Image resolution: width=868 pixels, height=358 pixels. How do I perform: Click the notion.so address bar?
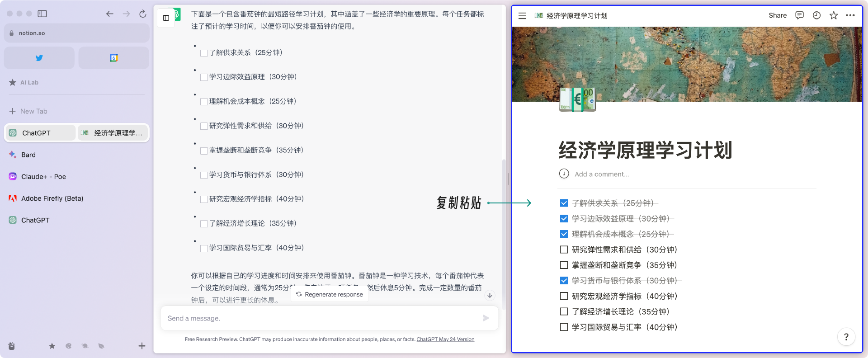coord(77,33)
